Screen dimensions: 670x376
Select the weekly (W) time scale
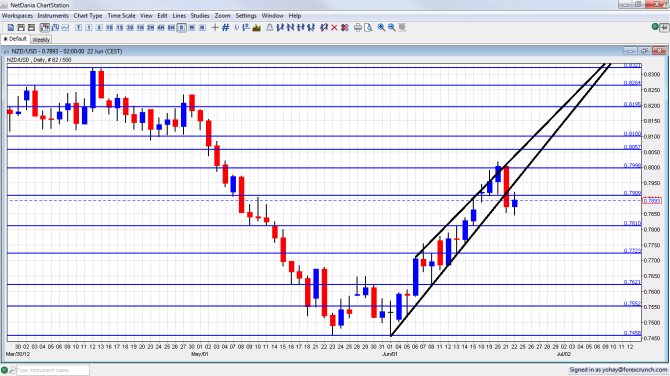pyautogui.click(x=192, y=27)
